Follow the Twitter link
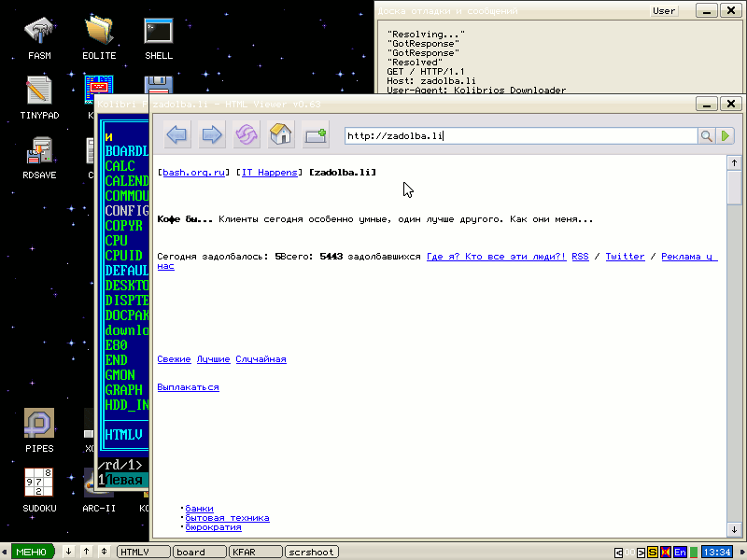This screenshot has width=747, height=560. (625, 256)
